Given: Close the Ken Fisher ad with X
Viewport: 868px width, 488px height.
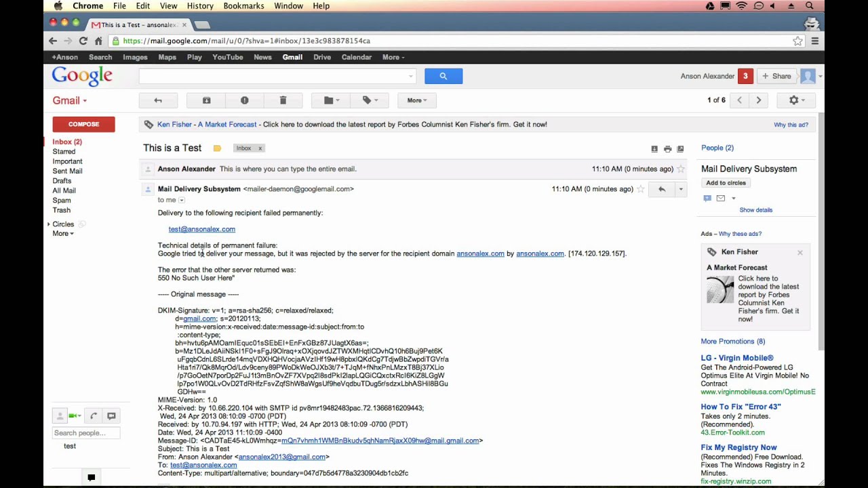Looking at the screenshot, I should pyautogui.click(x=800, y=253).
